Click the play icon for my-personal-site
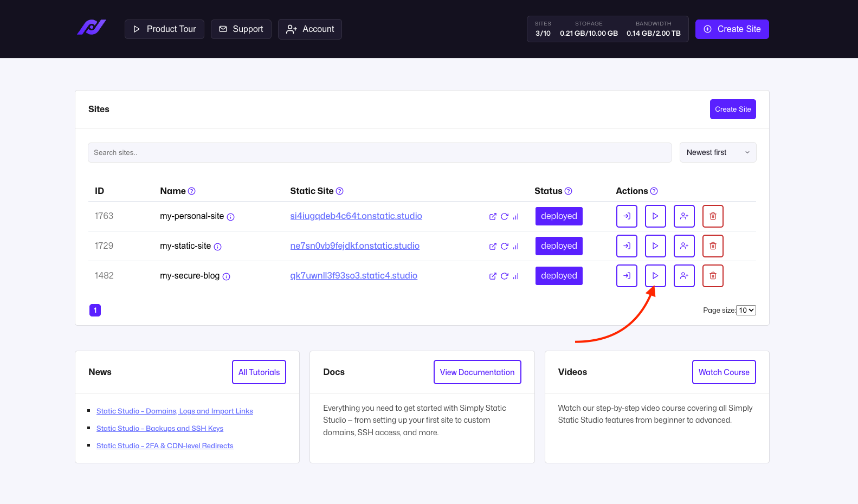Image resolution: width=858 pixels, height=504 pixels. (655, 216)
